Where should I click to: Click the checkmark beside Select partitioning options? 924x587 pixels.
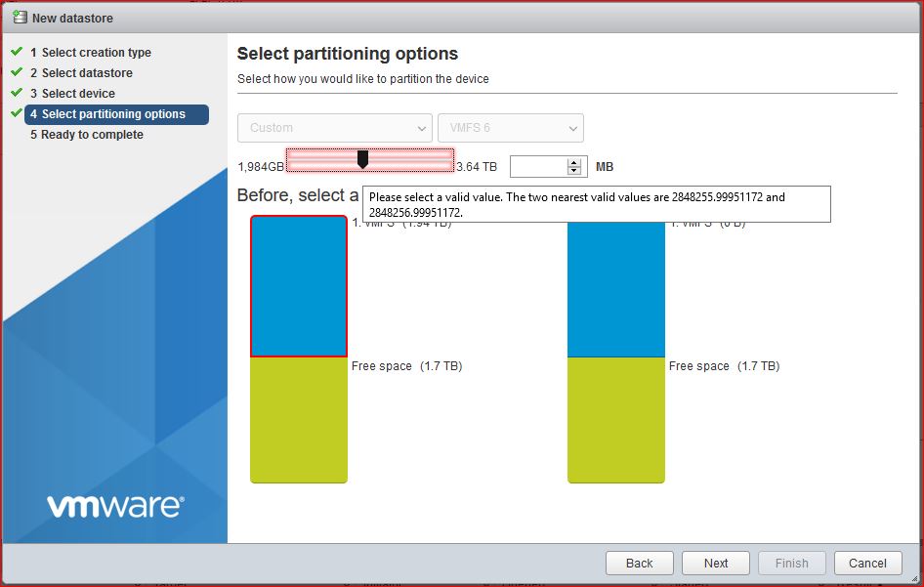point(17,112)
